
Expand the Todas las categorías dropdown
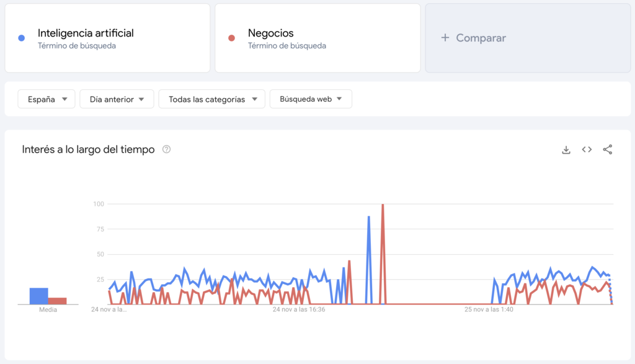tap(211, 99)
